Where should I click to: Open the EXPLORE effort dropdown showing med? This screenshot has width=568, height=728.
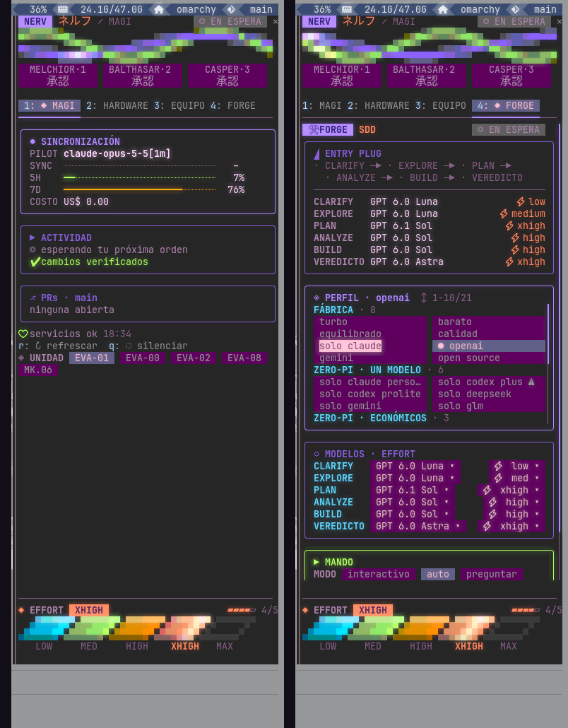(x=517, y=479)
